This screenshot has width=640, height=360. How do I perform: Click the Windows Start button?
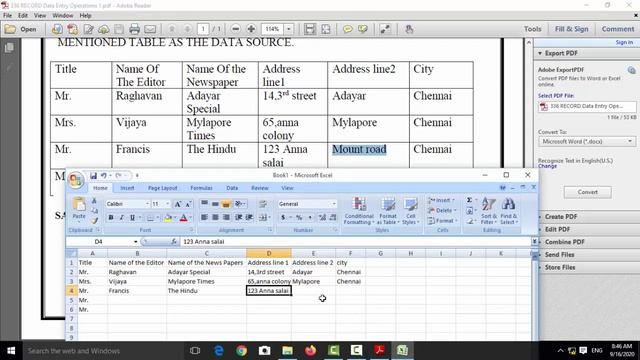click(11, 350)
